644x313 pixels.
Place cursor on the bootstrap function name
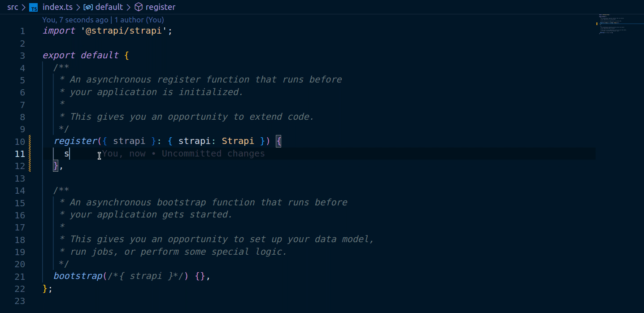pyautogui.click(x=78, y=276)
